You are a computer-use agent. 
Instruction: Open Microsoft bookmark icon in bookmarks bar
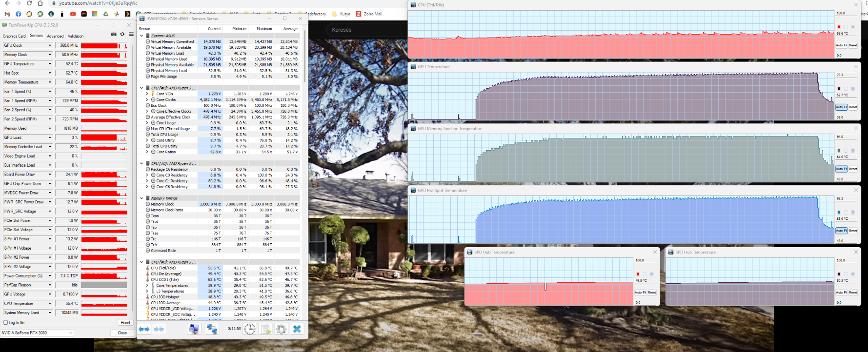click(x=95, y=14)
